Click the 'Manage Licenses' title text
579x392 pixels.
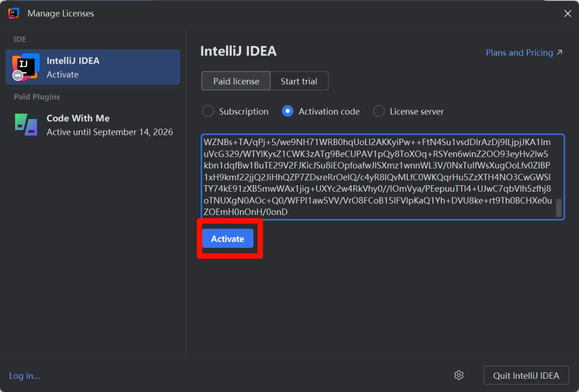(x=61, y=13)
